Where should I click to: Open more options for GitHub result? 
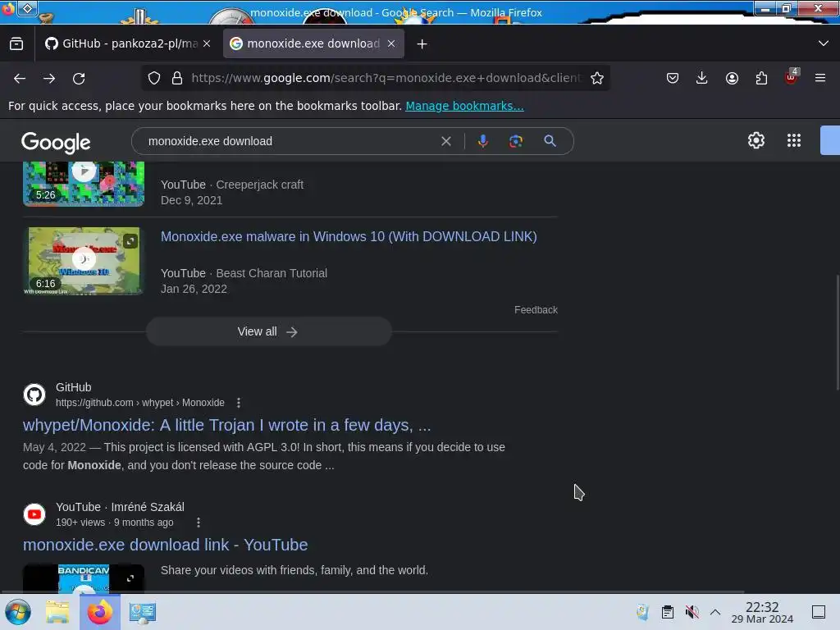pyautogui.click(x=239, y=403)
